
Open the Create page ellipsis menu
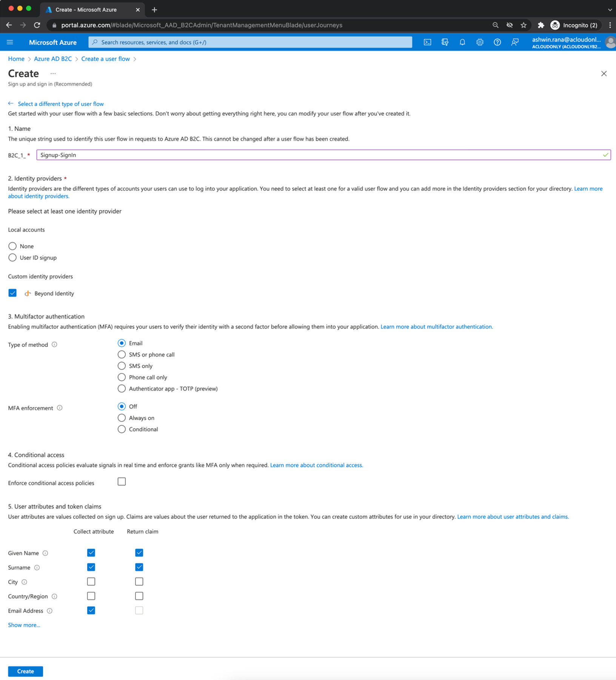coord(52,73)
